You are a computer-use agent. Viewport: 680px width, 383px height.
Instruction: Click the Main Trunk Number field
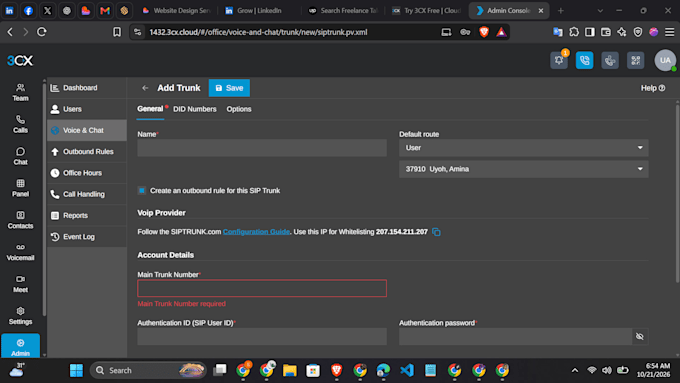click(x=262, y=288)
